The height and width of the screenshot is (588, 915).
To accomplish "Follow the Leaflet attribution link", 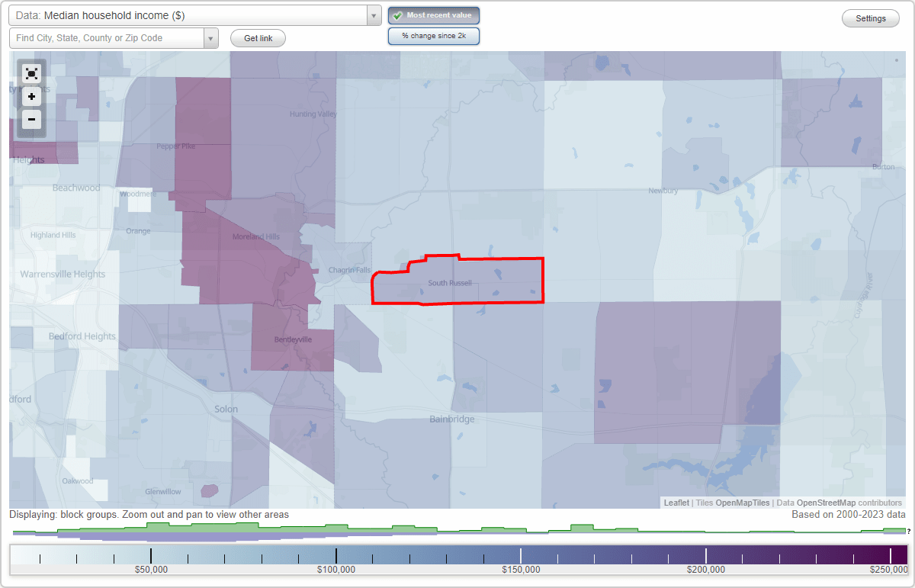I will pyautogui.click(x=674, y=503).
